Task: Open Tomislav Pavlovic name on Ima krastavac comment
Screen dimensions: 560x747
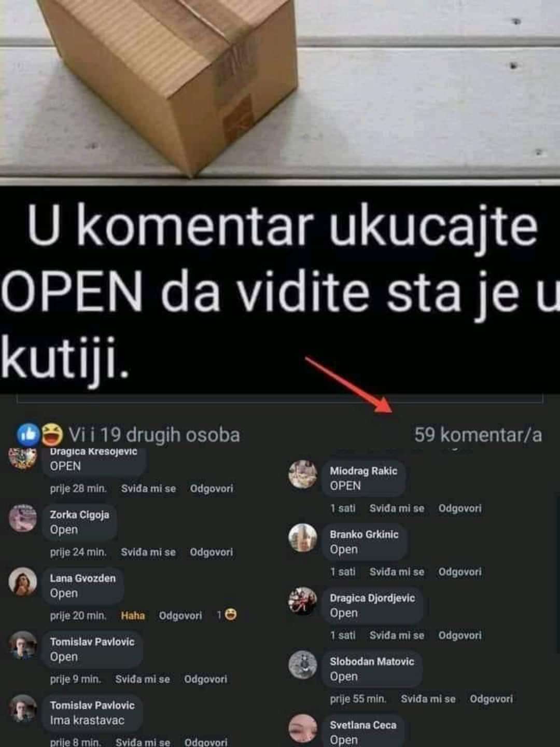Action: [92, 706]
